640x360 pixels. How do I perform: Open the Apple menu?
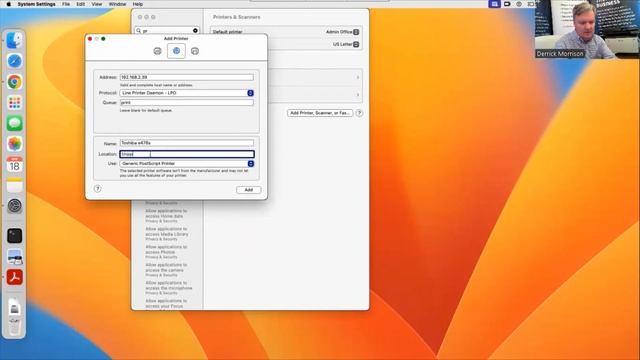[9, 4]
